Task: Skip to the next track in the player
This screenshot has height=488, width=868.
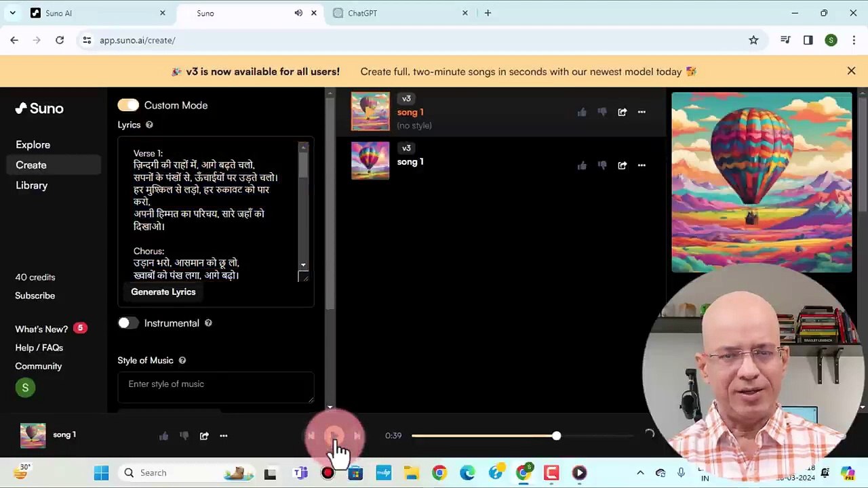Action: (357, 436)
